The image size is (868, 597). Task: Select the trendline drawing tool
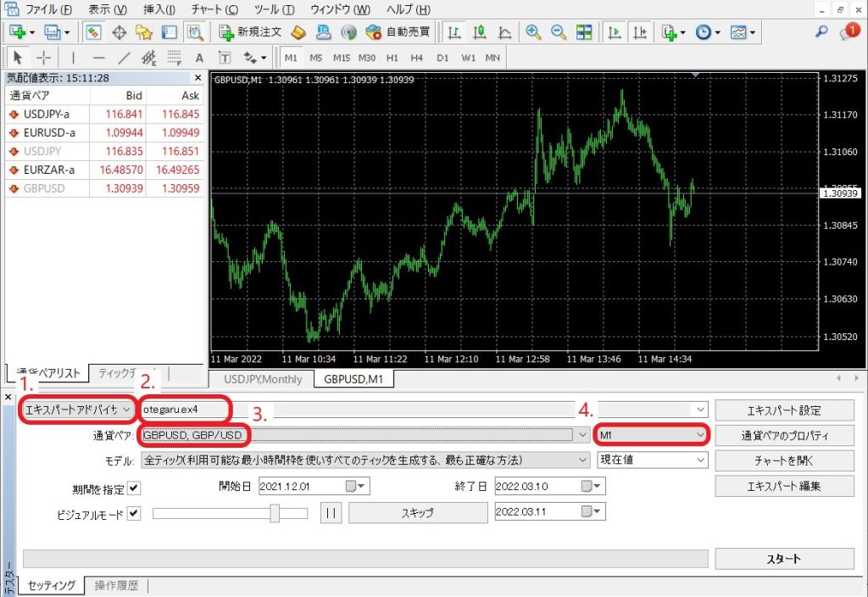coord(124,58)
